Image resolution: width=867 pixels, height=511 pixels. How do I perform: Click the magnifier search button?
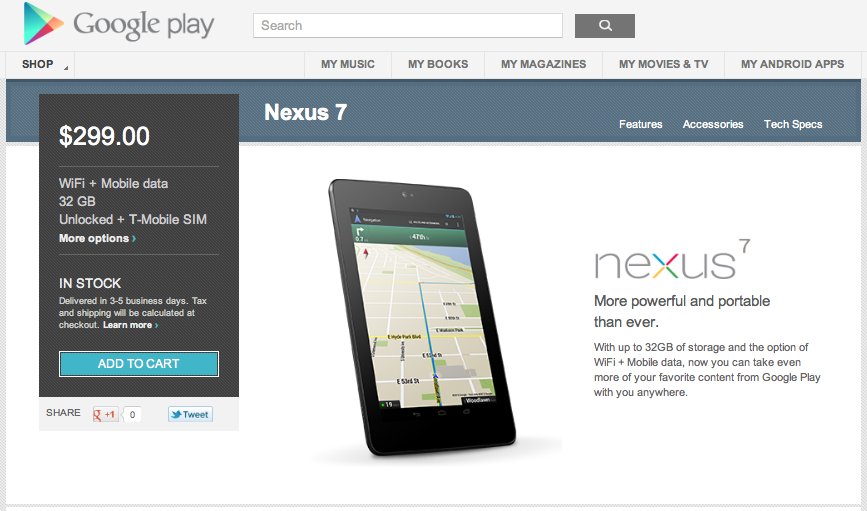tap(605, 25)
